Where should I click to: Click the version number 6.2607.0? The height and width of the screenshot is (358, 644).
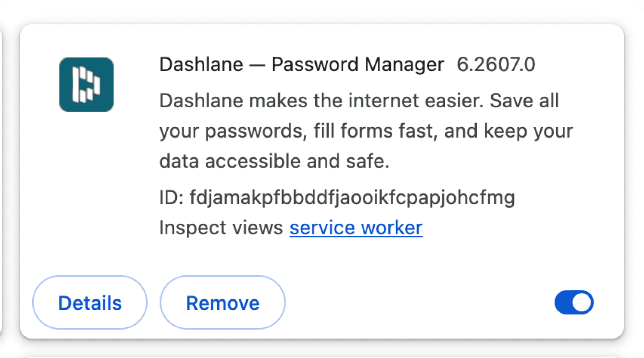pyautogui.click(x=495, y=64)
